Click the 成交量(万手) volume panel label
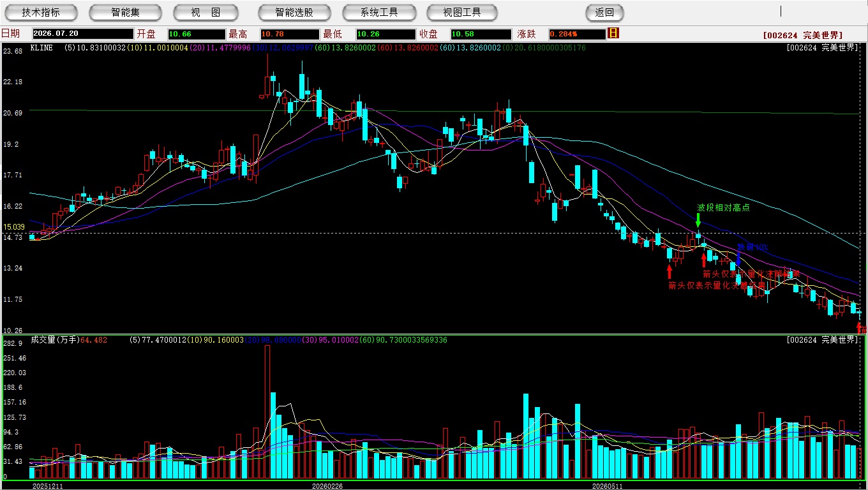This screenshot has height=490, width=868. [x=54, y=340]
